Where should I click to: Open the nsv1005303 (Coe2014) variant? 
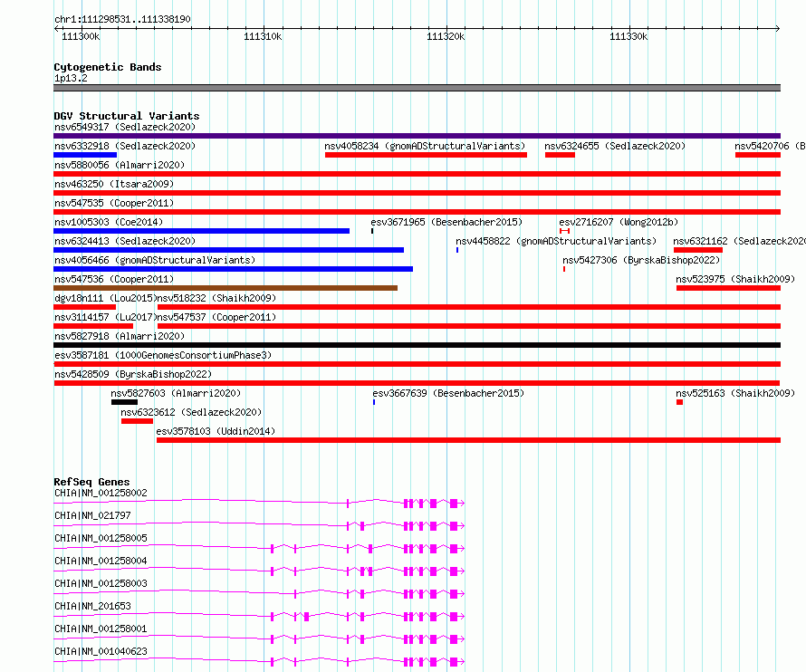coord(109,222)
